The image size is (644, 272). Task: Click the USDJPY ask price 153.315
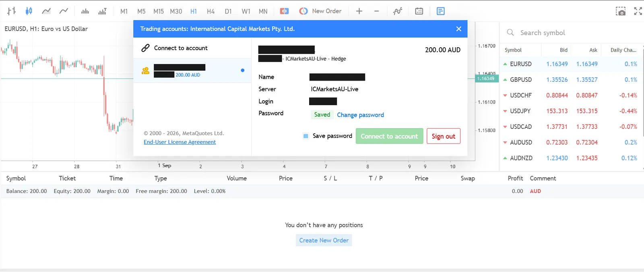pyautogui.click(x=587, y=111)
